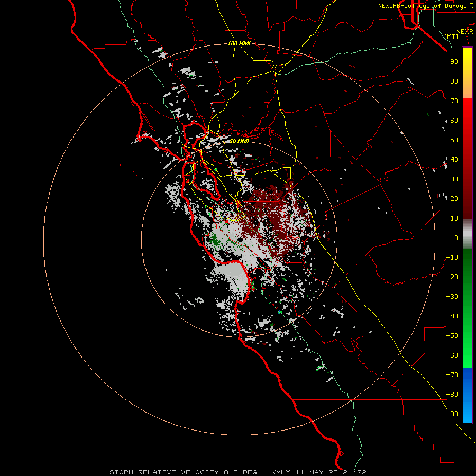476x476 pixels.
Task: Click the dark green inbound velocity patch
Action: (x=215, y=240)
